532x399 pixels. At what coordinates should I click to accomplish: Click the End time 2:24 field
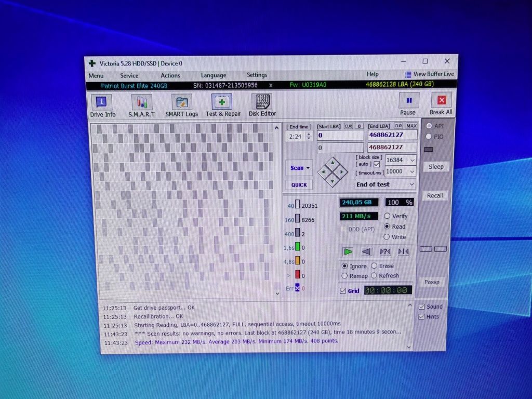pos(296,137)
